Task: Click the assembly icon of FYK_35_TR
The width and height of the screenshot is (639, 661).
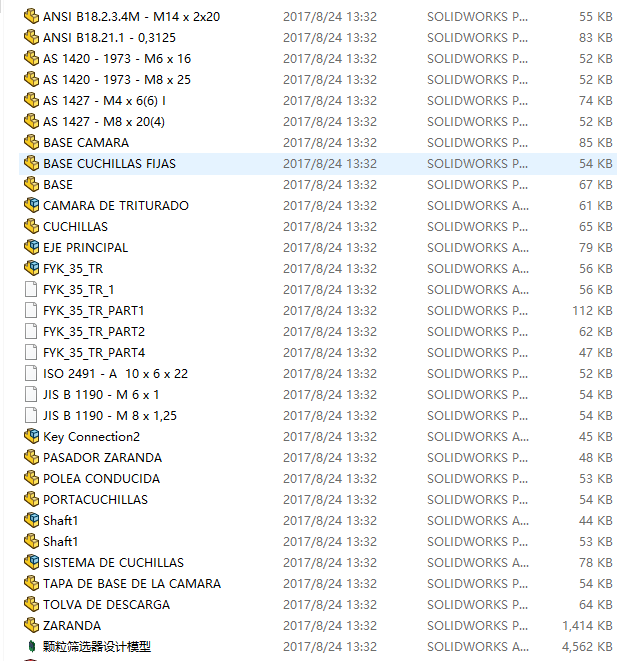Action: coord(31,269)
